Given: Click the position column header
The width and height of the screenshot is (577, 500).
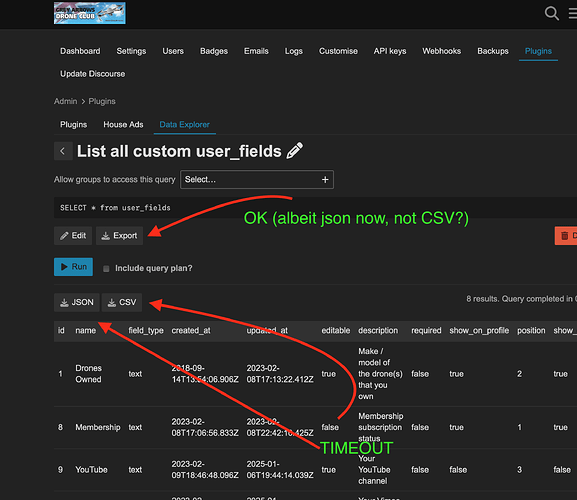Looking at the screenshot, I should (531, 330).
